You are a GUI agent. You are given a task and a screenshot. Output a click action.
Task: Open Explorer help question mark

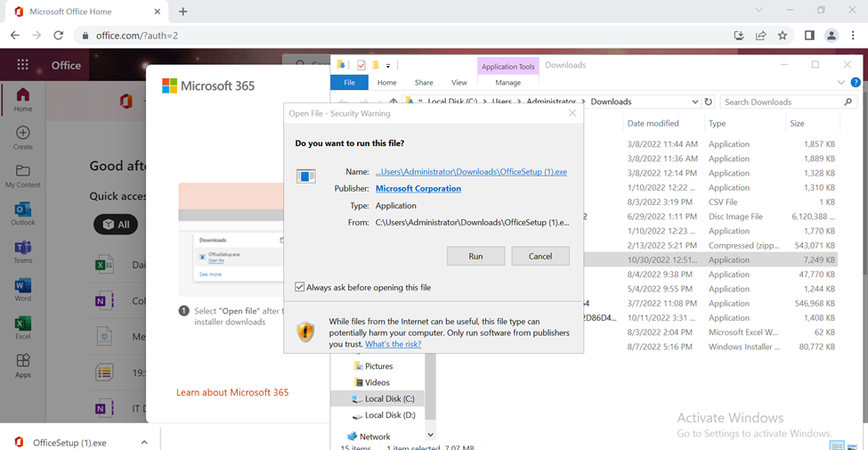[856, 83]
